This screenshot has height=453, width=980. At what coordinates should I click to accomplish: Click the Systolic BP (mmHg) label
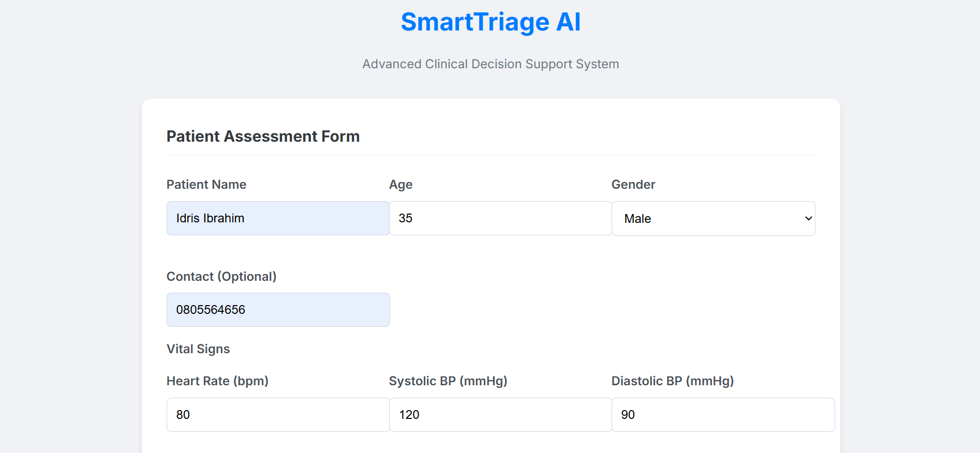coord(448,381)
